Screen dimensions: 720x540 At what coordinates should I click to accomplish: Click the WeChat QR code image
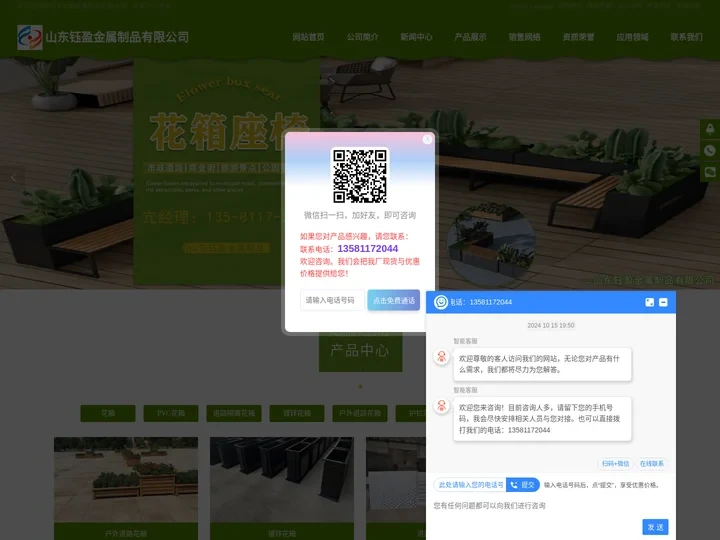(360, 175)
